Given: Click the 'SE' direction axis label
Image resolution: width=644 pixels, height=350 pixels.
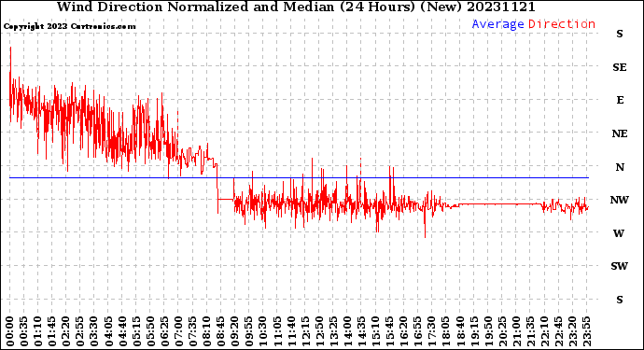Looking at the screenshot, I should (620, 67).
